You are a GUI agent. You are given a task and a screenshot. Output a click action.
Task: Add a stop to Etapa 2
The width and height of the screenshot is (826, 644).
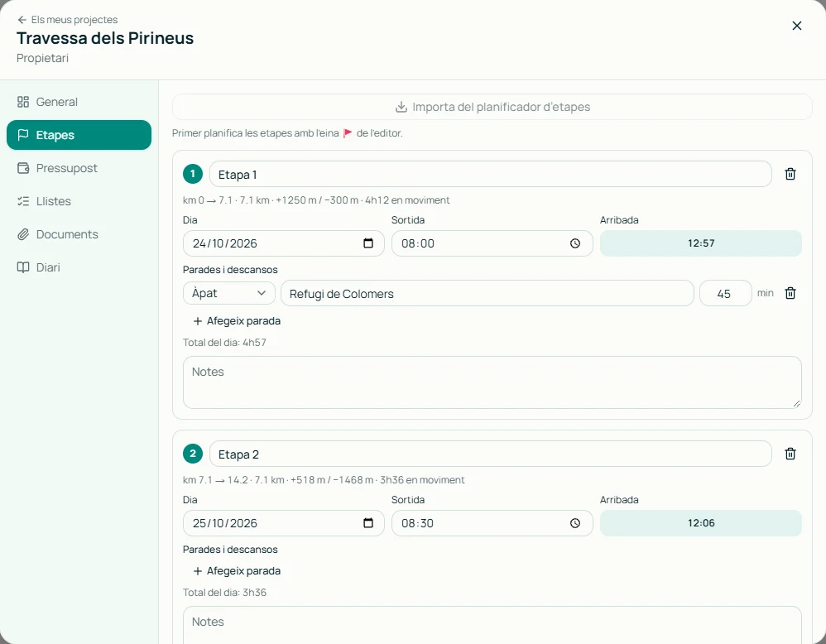coord(237,571)
